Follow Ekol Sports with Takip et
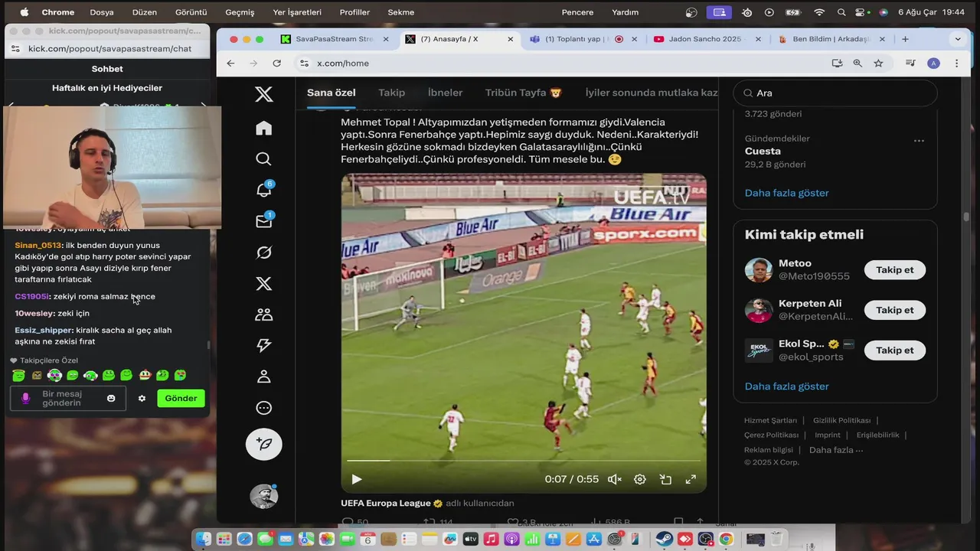 pos(894,350)
